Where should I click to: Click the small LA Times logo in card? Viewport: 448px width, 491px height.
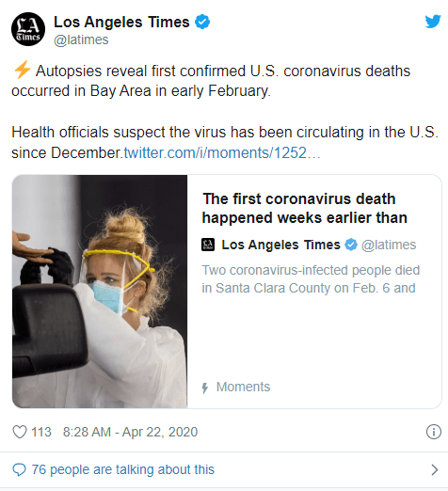[x=208, y=245]
